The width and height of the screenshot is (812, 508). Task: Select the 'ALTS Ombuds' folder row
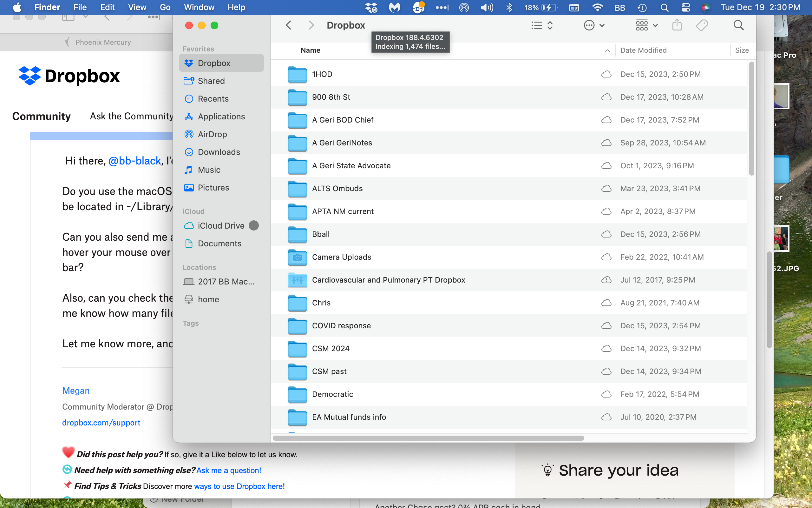(509, 189)
